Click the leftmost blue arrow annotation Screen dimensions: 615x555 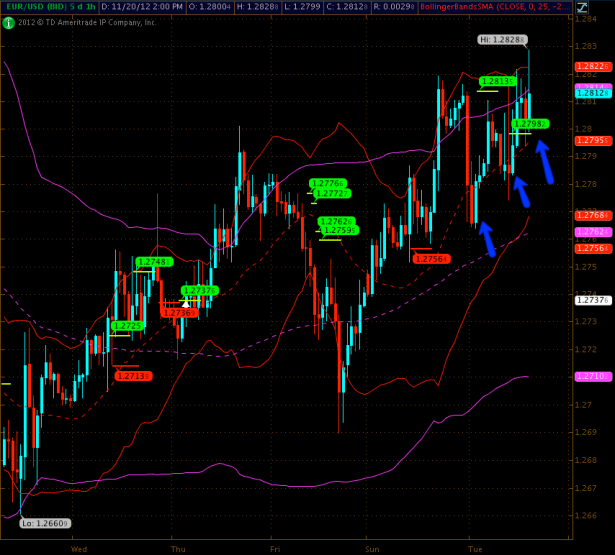pyautogui.click(x=486, y=238)
